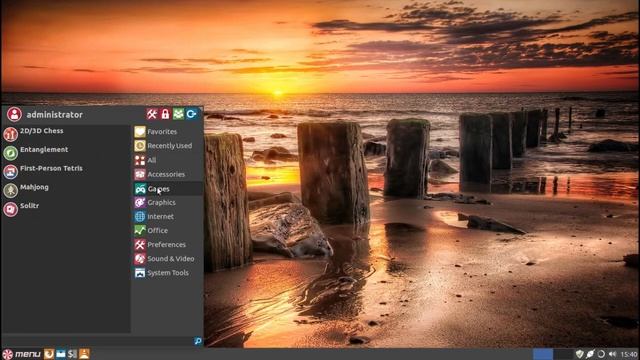Viewport: 640px width, 360px height.
Task: Open the Sound & Video category
Action: click(168, 259)
